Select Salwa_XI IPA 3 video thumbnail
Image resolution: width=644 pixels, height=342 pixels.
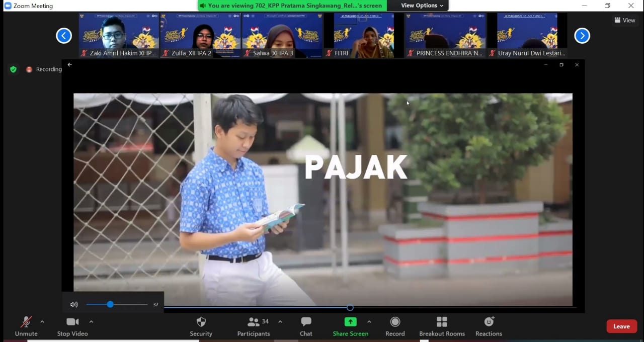click(x=282, y=35)
